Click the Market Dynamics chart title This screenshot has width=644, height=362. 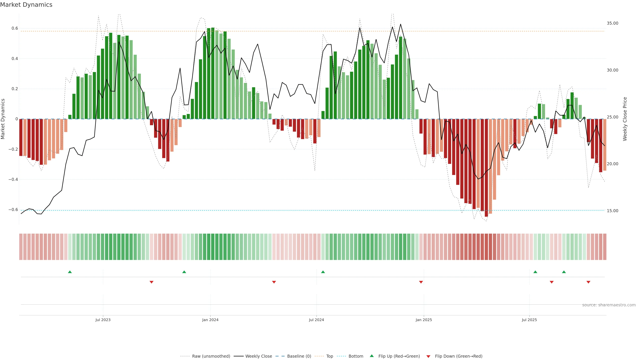26,5
